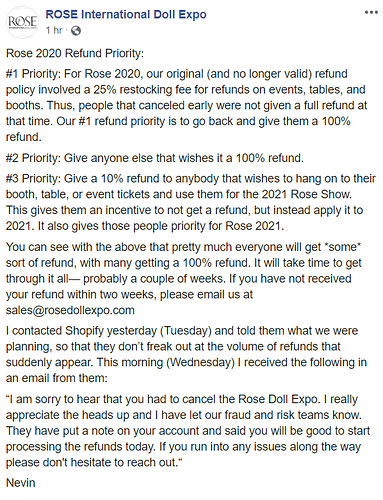Click the globe public-audience icon
383x500 pixels.
pyautogui.click(x=76, y=31)
